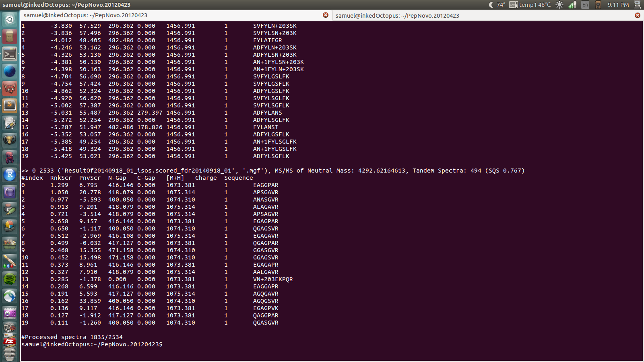This screenshot has height=362, width=644.
Task: Open the purple sphere launcher icon
Action: pyautogui.click(x=10, y=192)
